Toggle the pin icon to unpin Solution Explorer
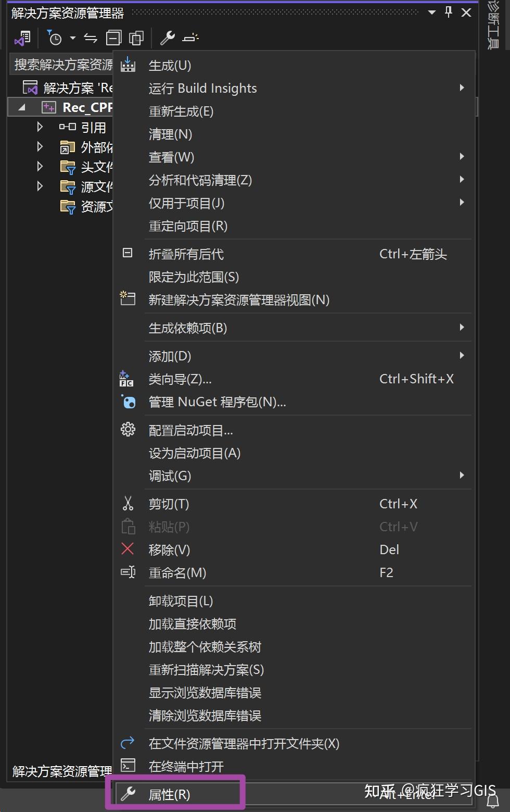The width and height of the screenshot is (510, 812). point(448,12)
